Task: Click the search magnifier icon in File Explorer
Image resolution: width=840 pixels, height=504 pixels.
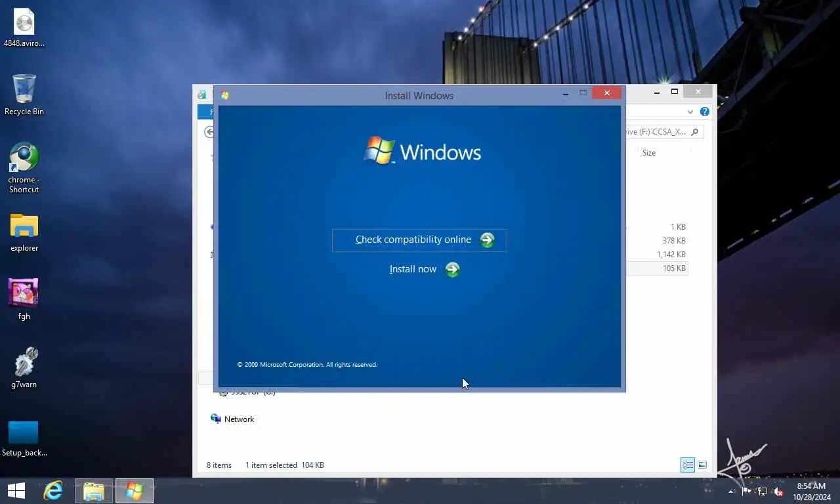Action: [695, 132]
